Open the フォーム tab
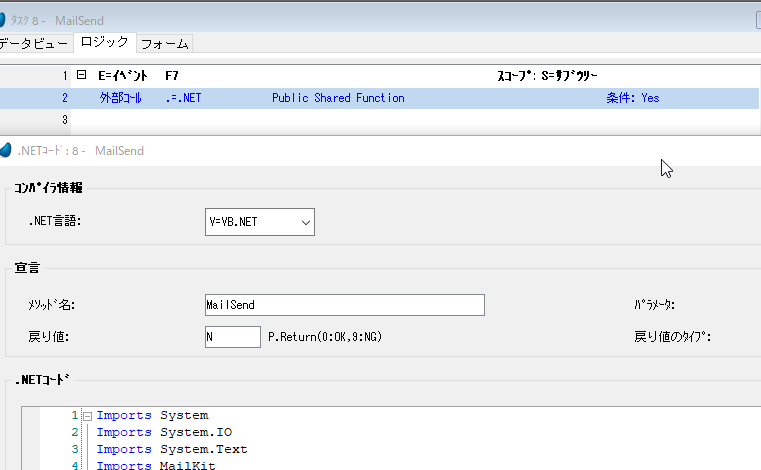761x470 pixels. pos(164,43)
